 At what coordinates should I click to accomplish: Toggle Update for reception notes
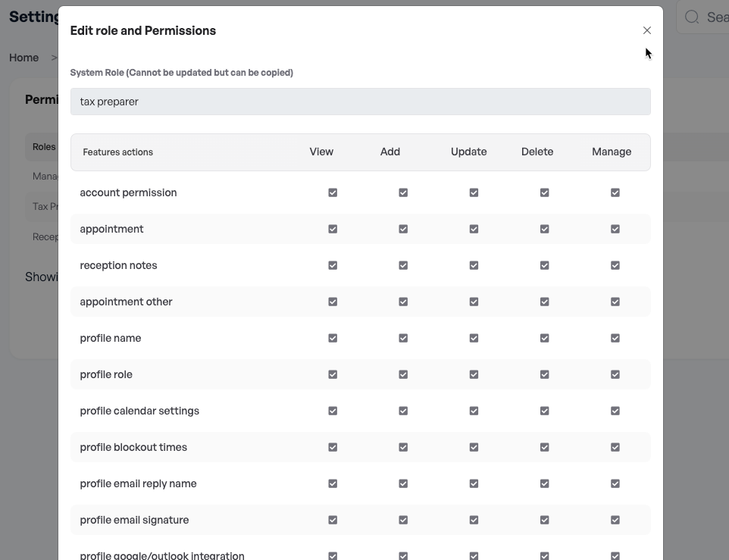point(474,265)
